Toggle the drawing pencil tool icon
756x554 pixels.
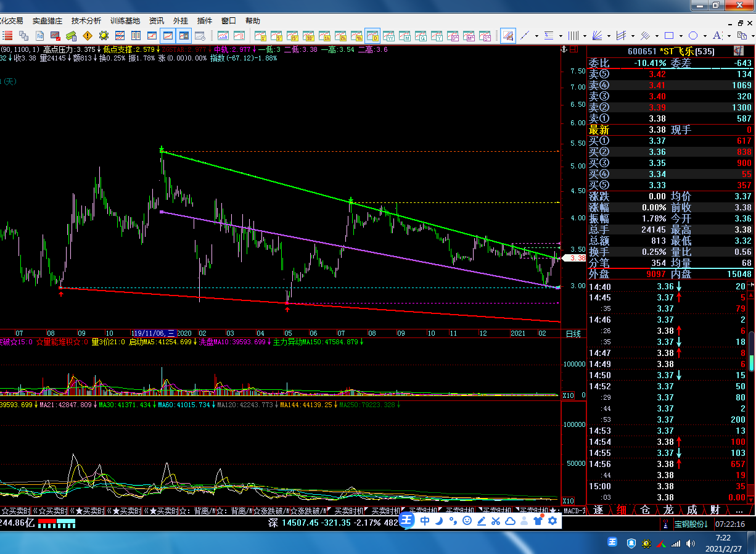(509, 35)
